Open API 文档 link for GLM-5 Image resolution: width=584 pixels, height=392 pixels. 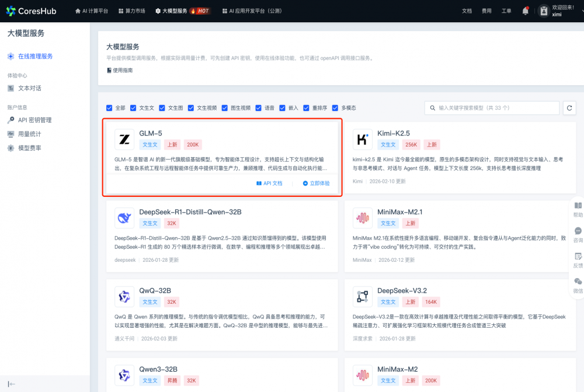pyautogui.click(x=269, y=183)
